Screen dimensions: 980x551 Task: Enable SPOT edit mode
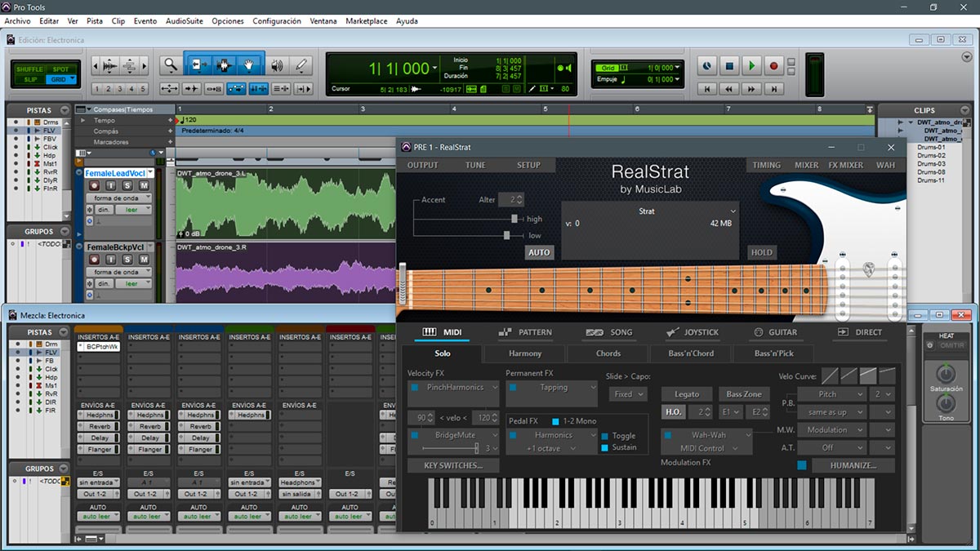(60, 69)
